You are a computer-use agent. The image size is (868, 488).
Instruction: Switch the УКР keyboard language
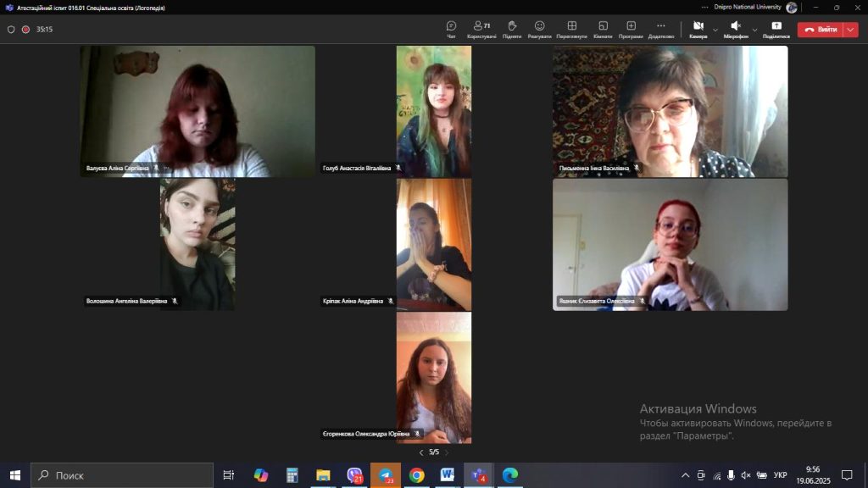[x=781, y=475]
